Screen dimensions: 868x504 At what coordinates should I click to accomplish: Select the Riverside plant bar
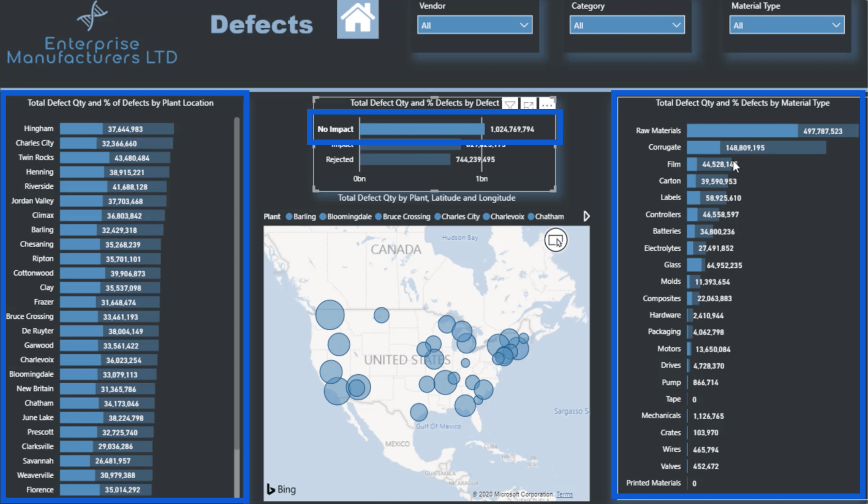[114, 187]
